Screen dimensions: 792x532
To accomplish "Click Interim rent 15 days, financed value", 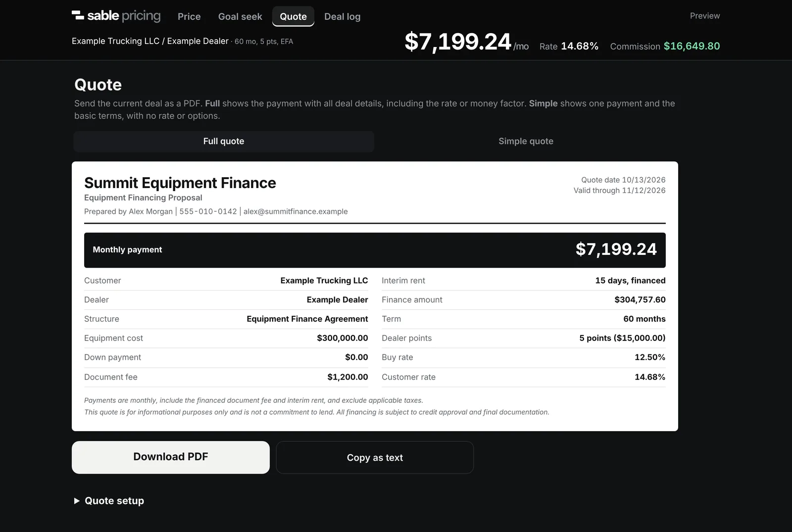I will [630, 281].
